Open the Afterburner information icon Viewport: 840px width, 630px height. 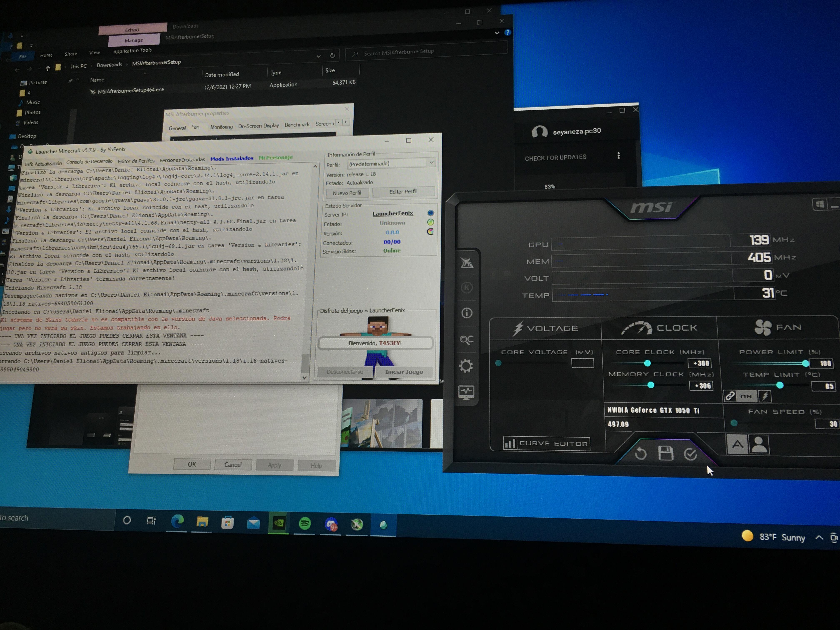tap(467, 313)
